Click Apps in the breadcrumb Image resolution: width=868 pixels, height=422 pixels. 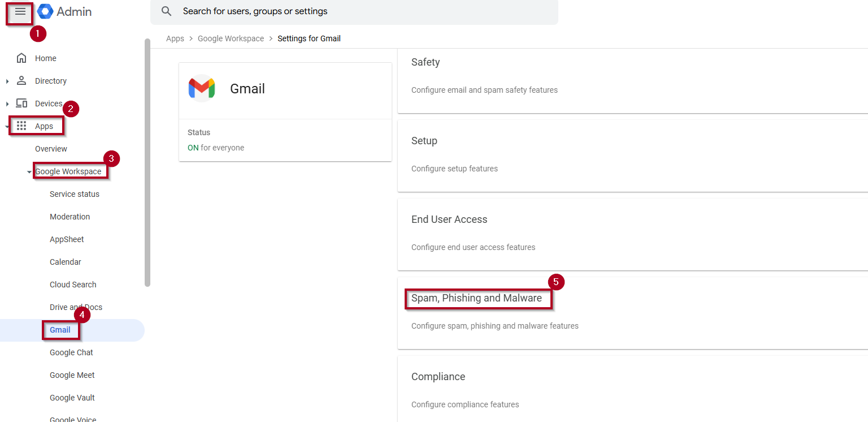point(175,38)
